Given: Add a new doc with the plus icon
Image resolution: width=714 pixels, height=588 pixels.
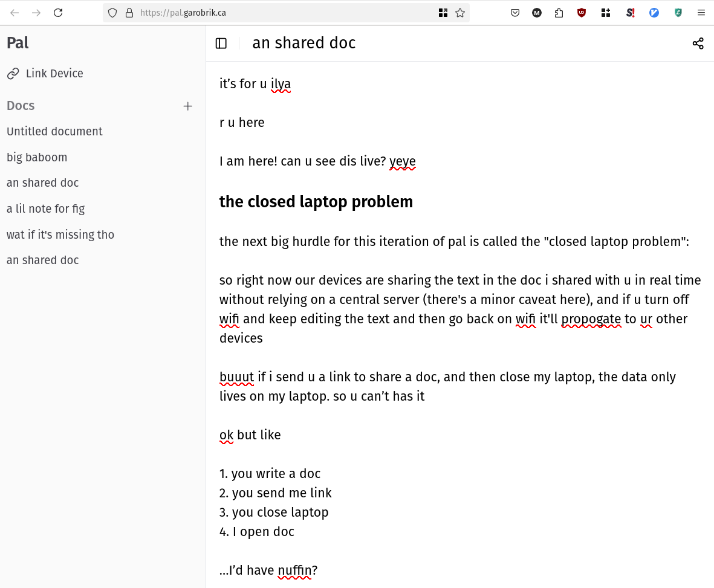Looking at the screenshot, I should [187, 106].
